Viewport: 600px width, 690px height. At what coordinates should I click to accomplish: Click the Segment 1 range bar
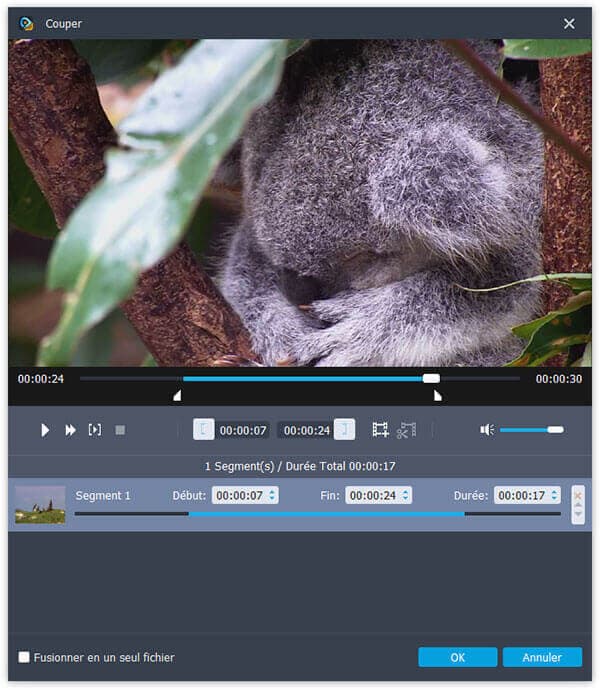[317, 514]
